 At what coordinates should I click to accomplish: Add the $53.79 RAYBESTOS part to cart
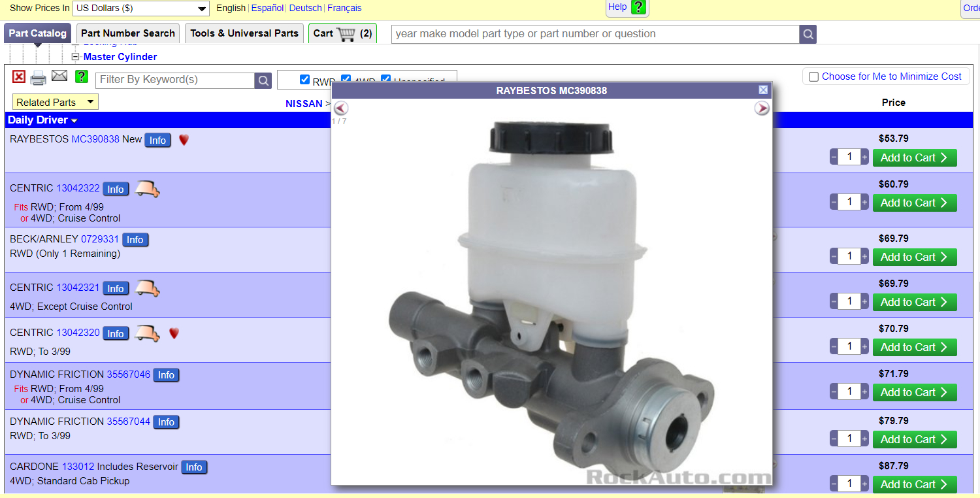pos(915,158)
